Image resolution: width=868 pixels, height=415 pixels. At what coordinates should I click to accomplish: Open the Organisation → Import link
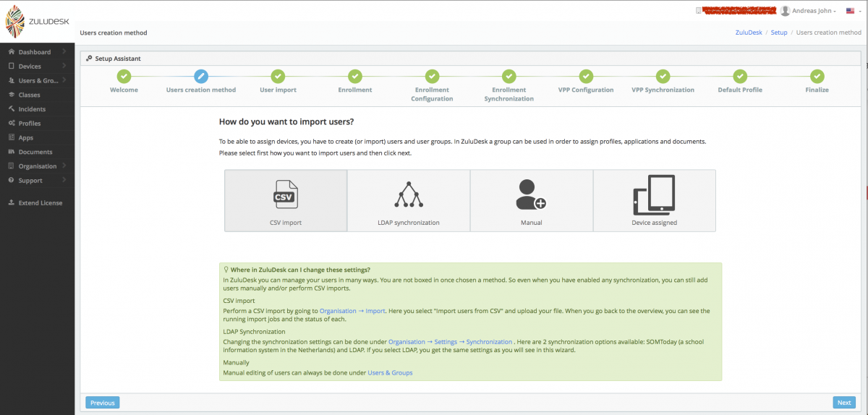coord(352,311)
